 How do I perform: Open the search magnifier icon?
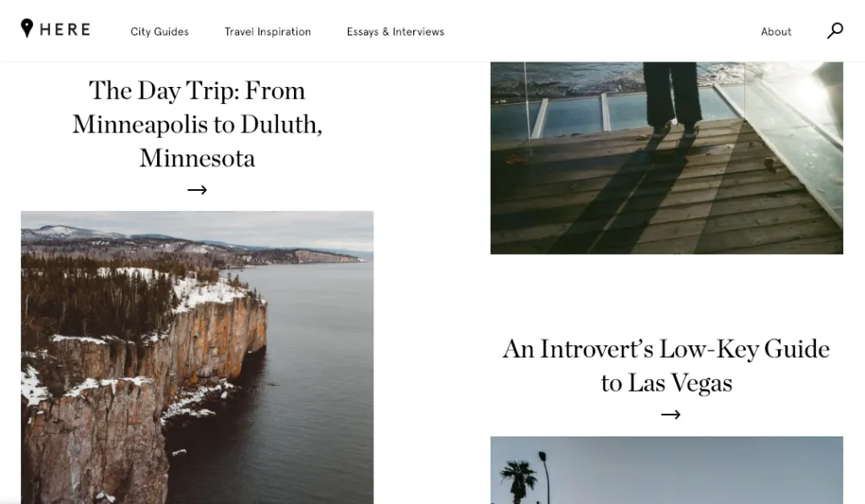[835, 30]
